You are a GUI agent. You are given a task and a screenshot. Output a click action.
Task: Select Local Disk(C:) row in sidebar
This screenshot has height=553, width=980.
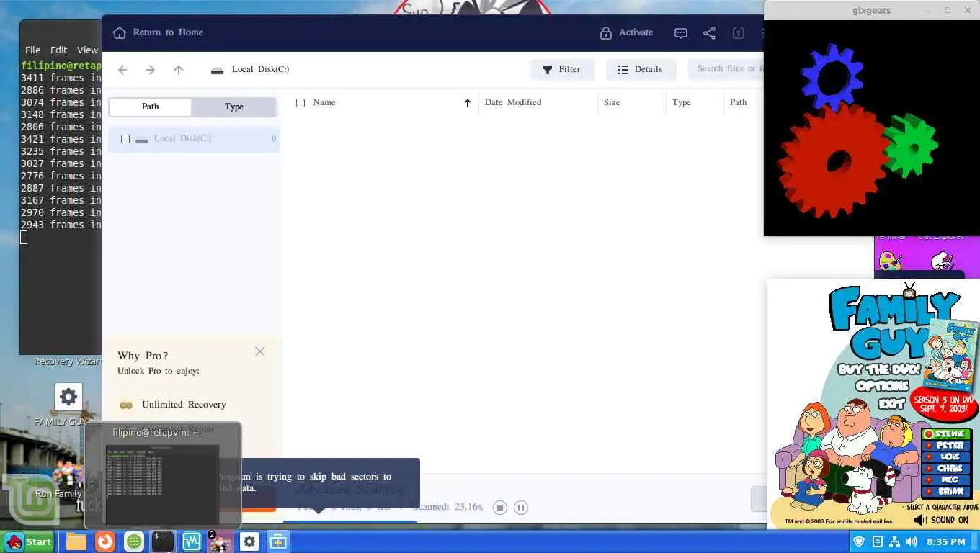tap(194, 138)
